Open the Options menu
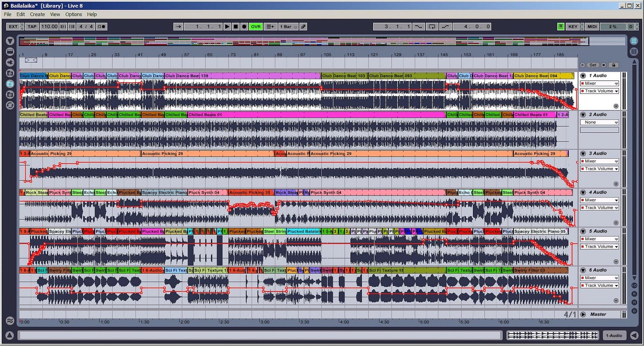Image resolution: width=644 pixels, height=346 pixels. coord(73,14)
